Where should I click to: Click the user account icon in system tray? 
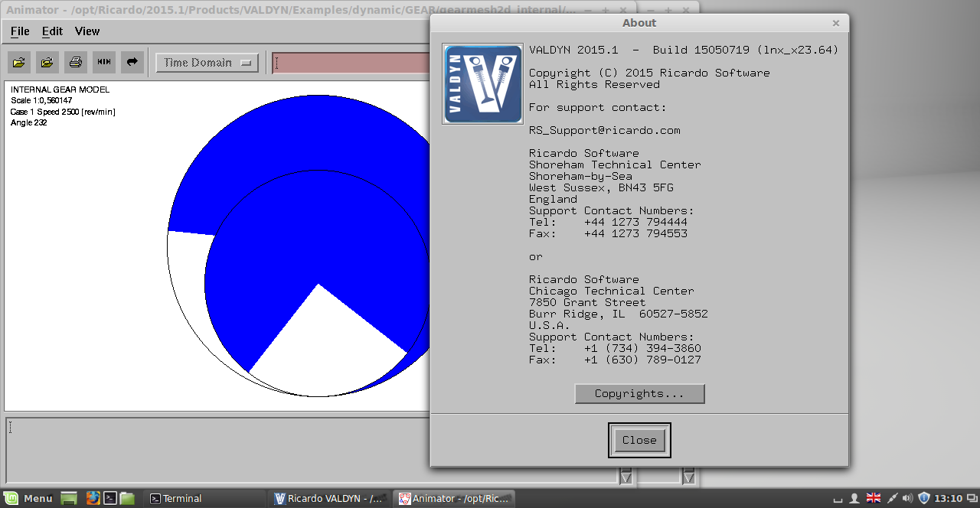pos(854,498)
